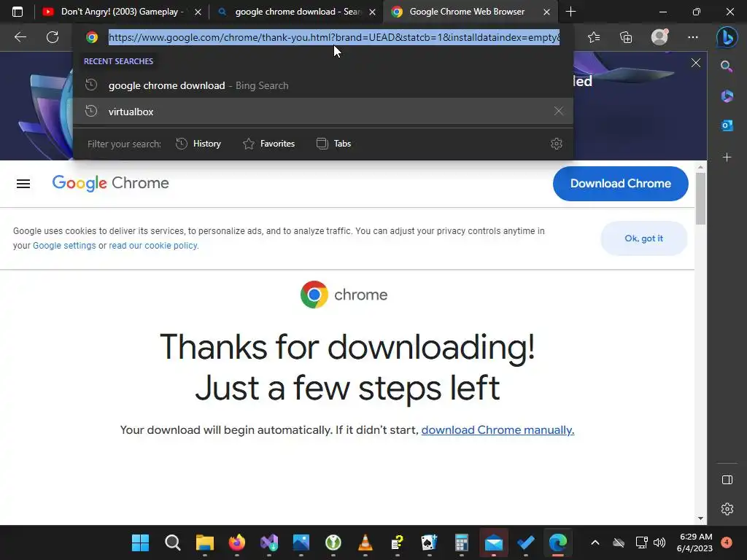Accept cookies with Ok, got it
Image resolution: width=747 pixels, height=560 pixels.
(643, 238)
